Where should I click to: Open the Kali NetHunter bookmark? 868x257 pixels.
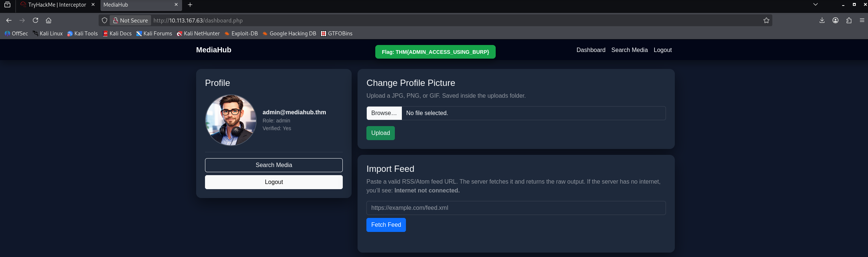pos(198,34)
